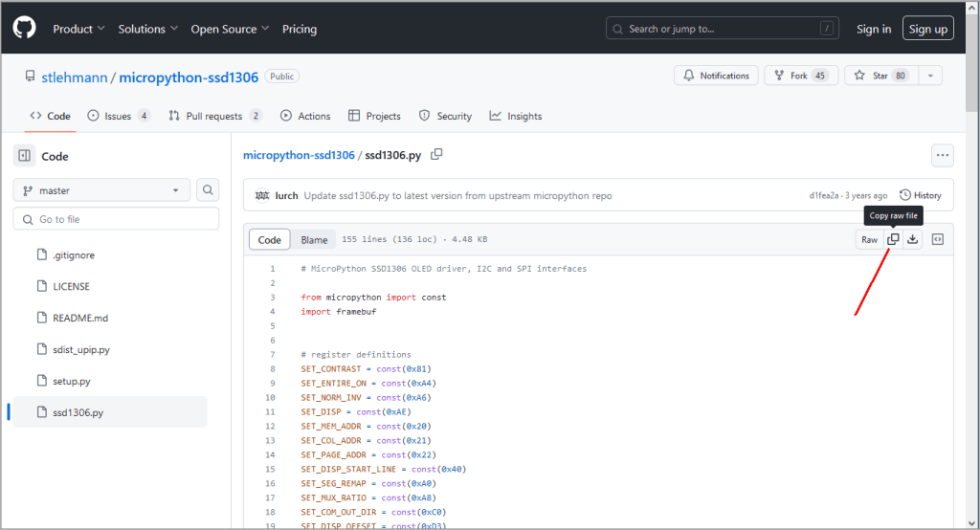Switch to the Blame view

[314, 240]
